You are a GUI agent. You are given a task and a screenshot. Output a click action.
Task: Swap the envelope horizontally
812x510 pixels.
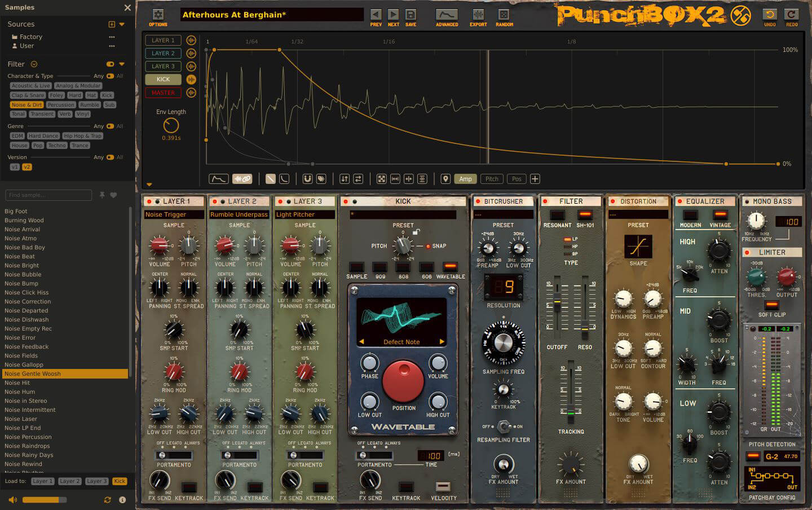pyautogui.click(x=358, y=179)
